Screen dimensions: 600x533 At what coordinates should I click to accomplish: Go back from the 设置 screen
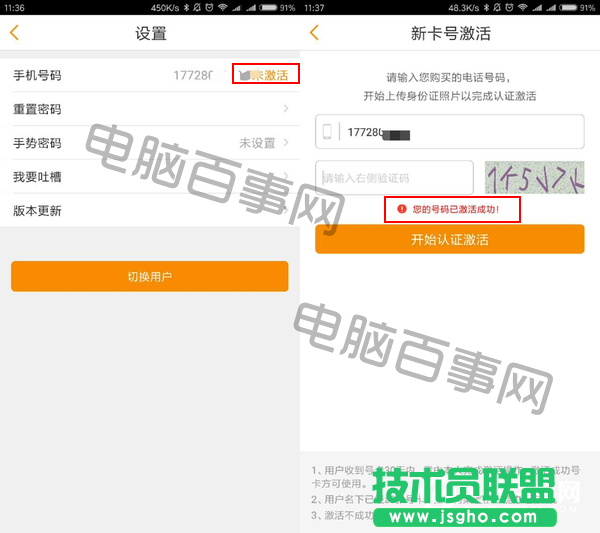tap(14, 33)
